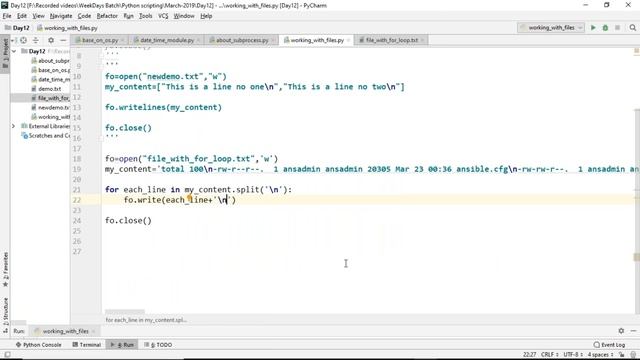The height and width of the screenshot is (360, 640).
Task: Open the Help menu
Action: pyautogui.click(x=206, y=16)
